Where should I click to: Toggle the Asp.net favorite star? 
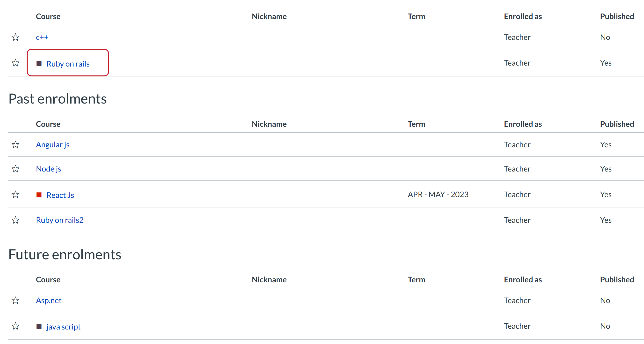[x=15, y=300]
